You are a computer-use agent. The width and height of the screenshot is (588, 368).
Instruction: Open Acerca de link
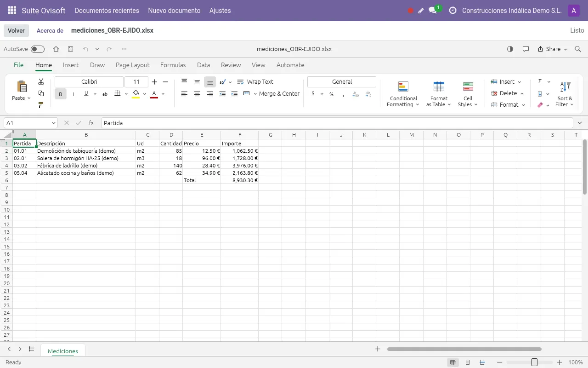coord(50,30)
